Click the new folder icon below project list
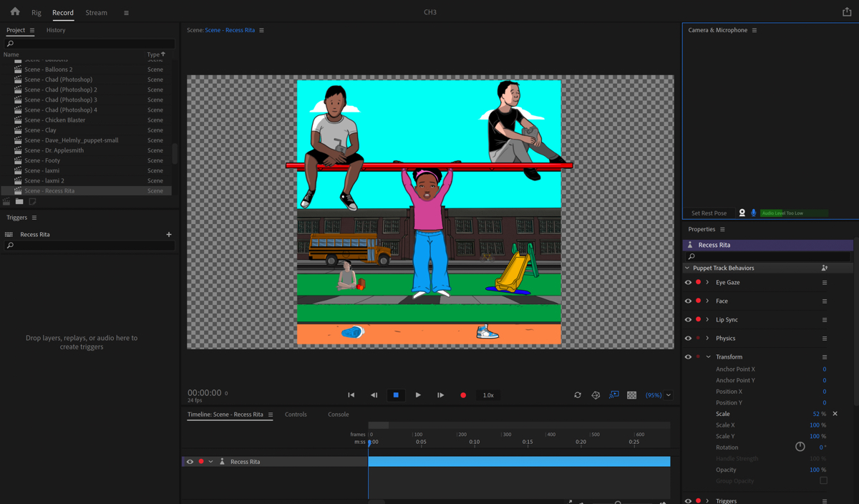 (19, 202)
